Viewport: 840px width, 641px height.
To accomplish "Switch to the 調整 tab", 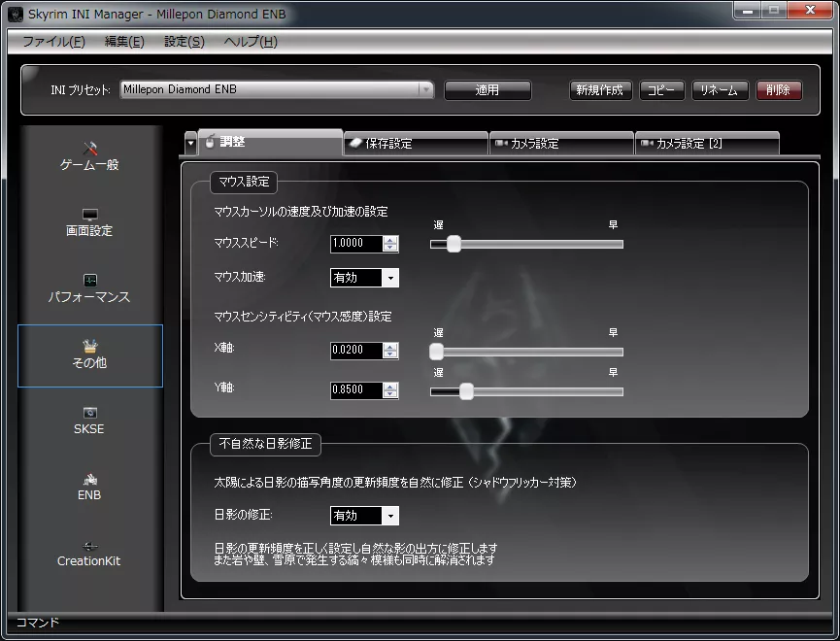I will tap(271, 142).
